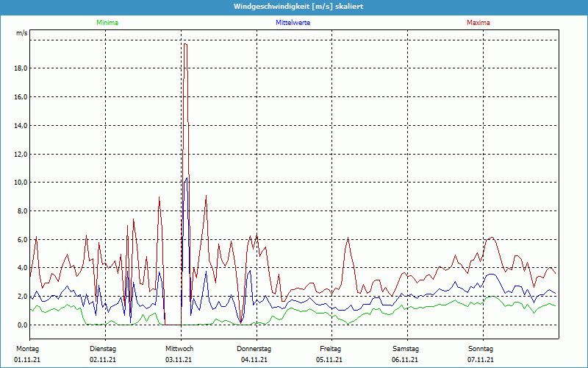The width and height of the screenshot is (588, 368).
Task: Click the 4,0 y-axis value
Action: (22, 268)
